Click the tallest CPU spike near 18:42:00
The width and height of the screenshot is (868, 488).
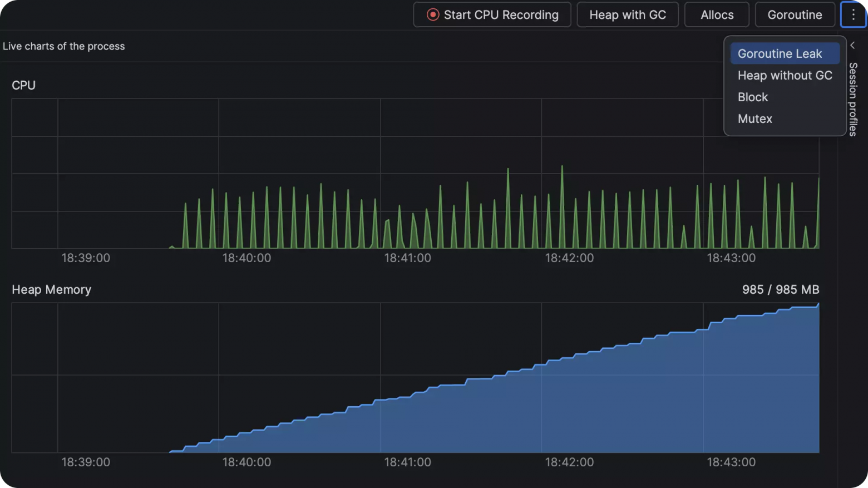tap(562, 206)
